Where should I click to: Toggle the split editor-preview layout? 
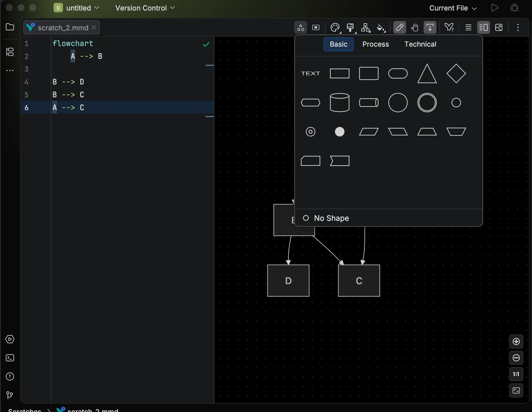[x=484, y=27]
